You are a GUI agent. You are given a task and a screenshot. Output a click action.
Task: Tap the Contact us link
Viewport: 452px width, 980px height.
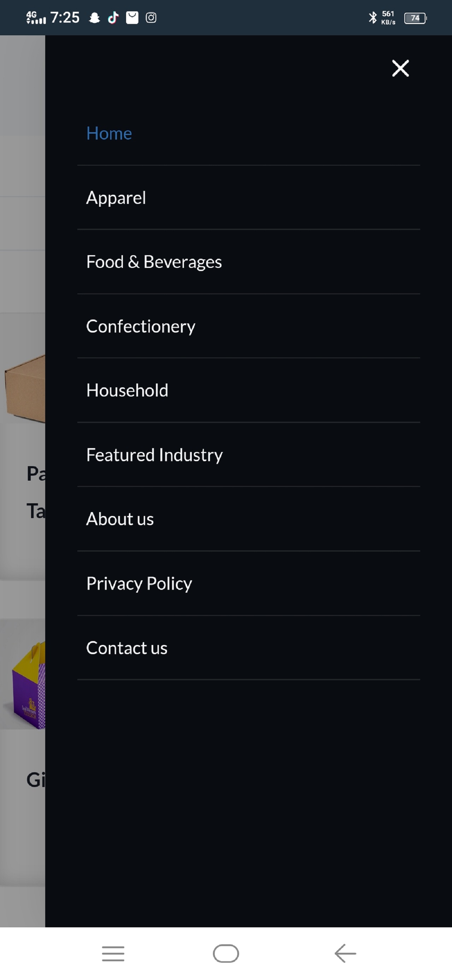tap(126, 648)
